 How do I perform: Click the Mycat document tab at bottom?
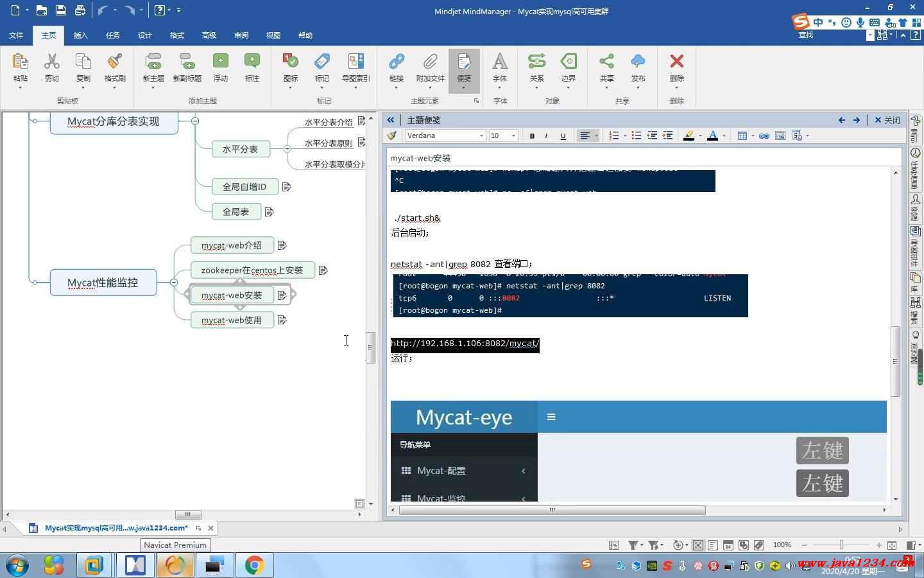point(116,528)
